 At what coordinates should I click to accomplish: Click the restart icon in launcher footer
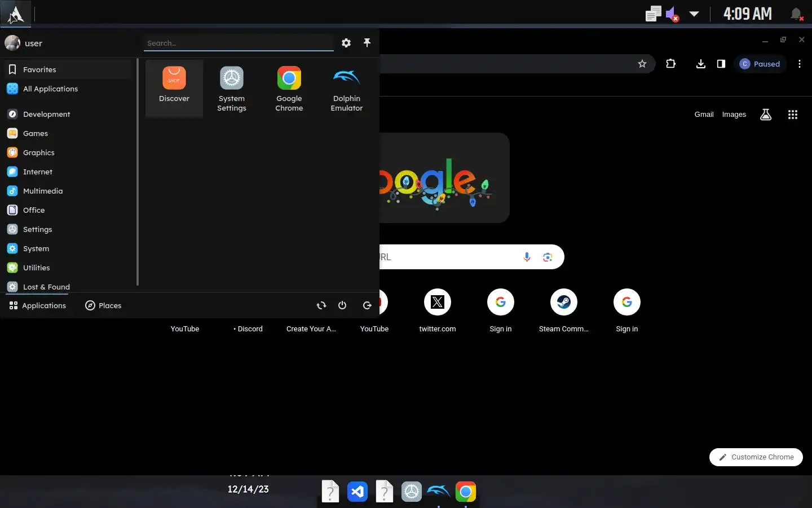tap(321, 305)
